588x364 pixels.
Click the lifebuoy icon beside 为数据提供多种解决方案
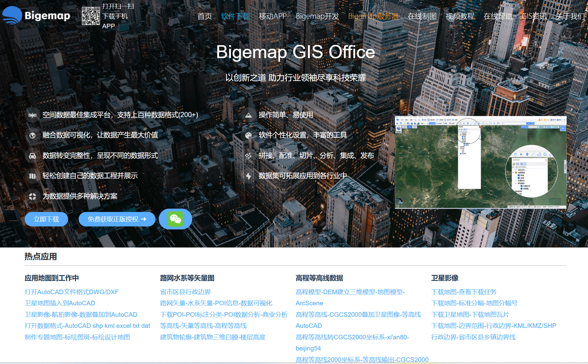tap(33, 196)
